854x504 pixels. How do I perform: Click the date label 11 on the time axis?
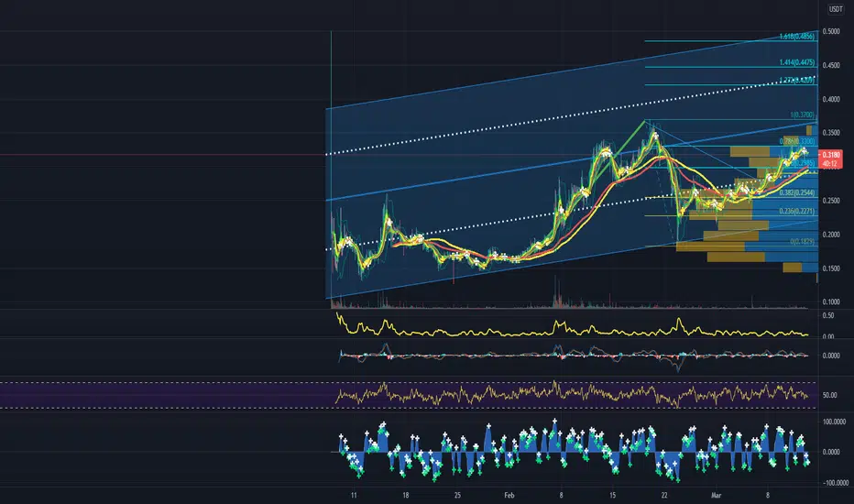(354, 495)
